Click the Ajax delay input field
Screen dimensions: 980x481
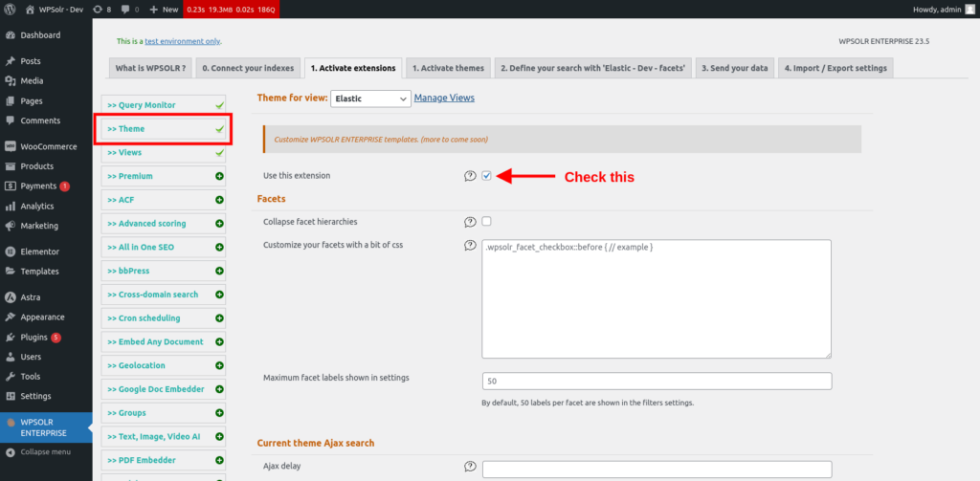(x=657, y=470)
